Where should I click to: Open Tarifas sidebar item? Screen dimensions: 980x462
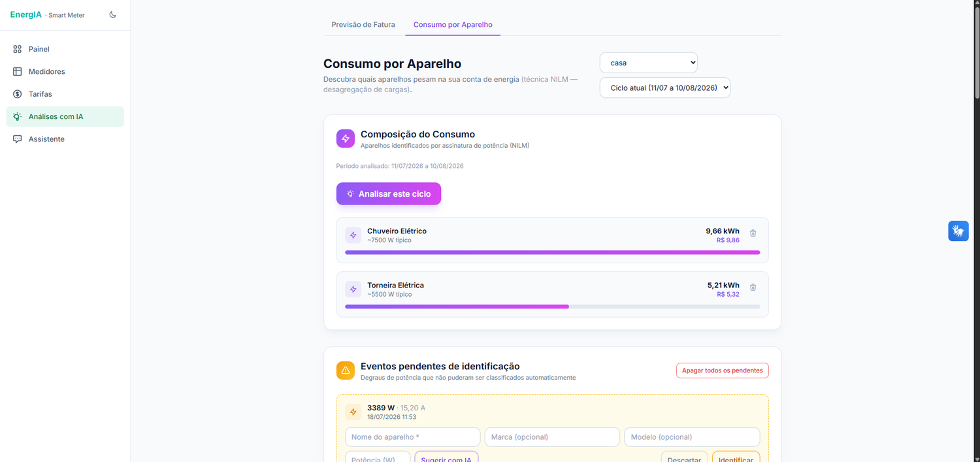(65, 94)
